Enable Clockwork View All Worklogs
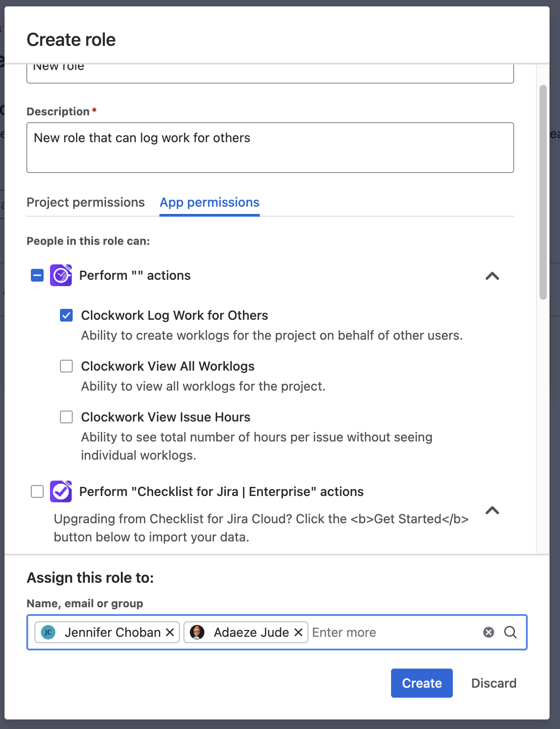 tap(66, 366)
